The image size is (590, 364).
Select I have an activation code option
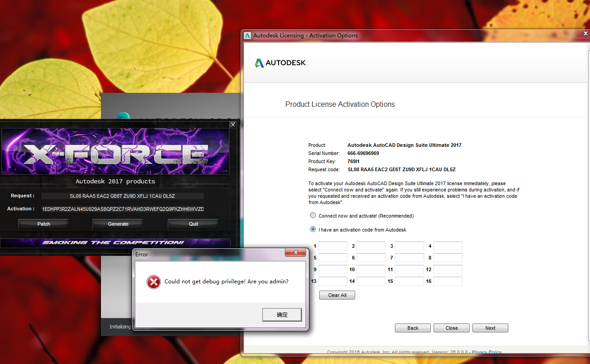pyautogui.click(x=313, y=229)
